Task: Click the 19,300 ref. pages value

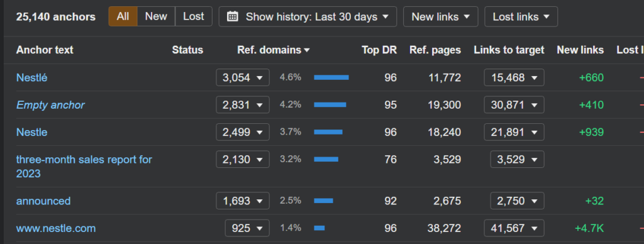Action: [x=445, y=105]
